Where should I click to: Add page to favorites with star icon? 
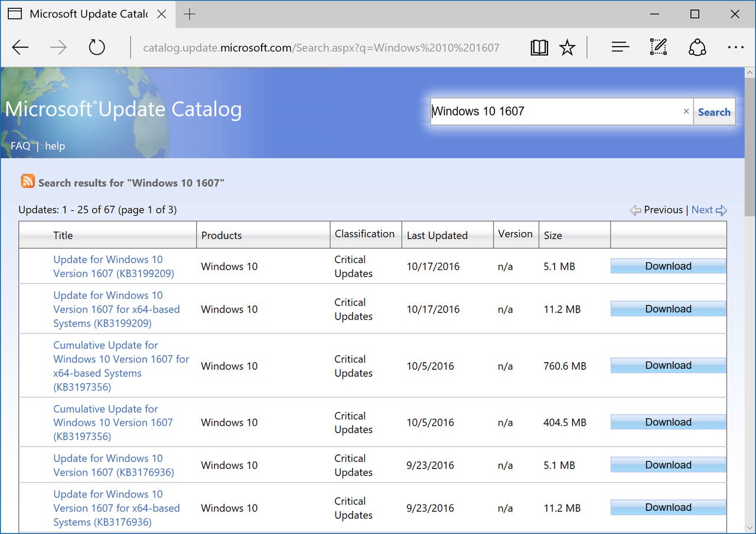point(566,47)
